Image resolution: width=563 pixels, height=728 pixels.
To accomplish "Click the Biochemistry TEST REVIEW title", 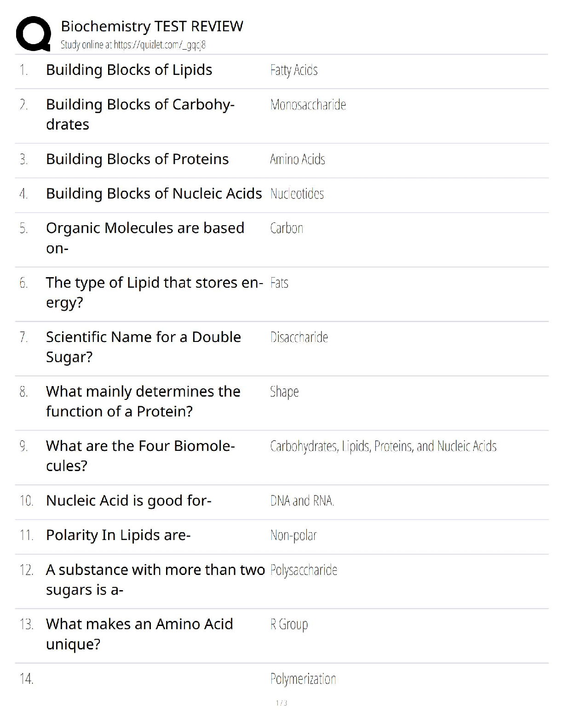I will (152, 26).
